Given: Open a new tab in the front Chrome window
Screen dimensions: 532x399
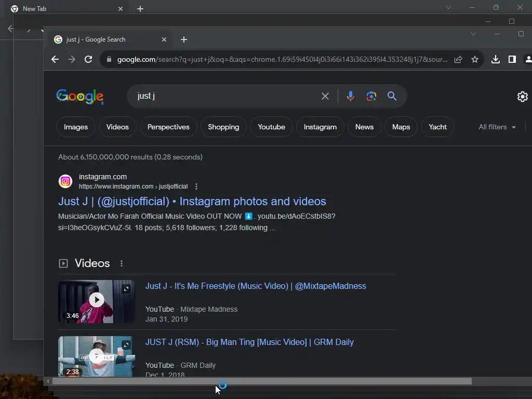Looking at the screenshot, I should click(x=184, y=39).
